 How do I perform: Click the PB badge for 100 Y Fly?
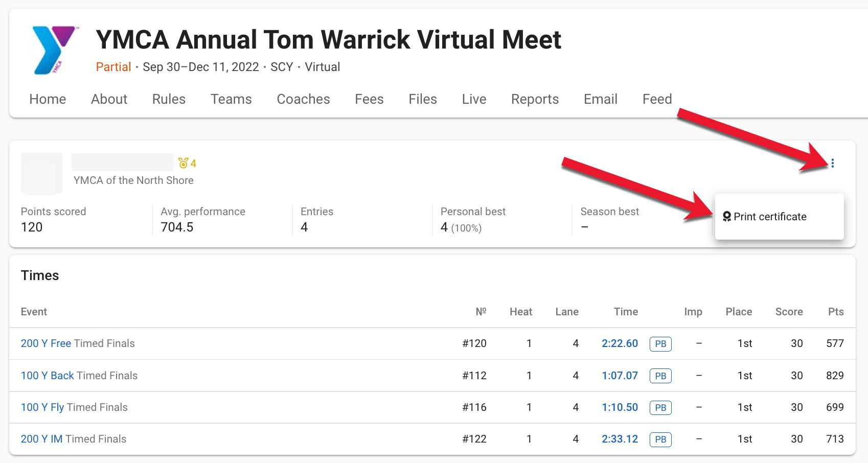pos(660,407)
